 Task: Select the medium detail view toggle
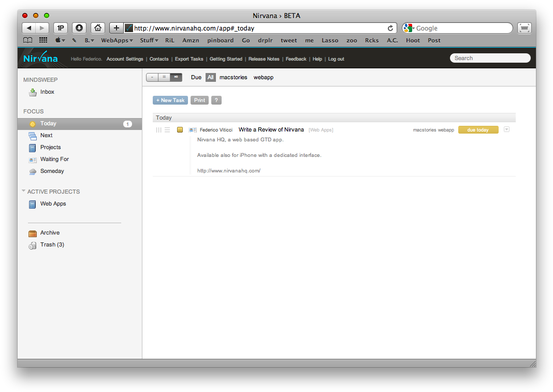(164, 77)
